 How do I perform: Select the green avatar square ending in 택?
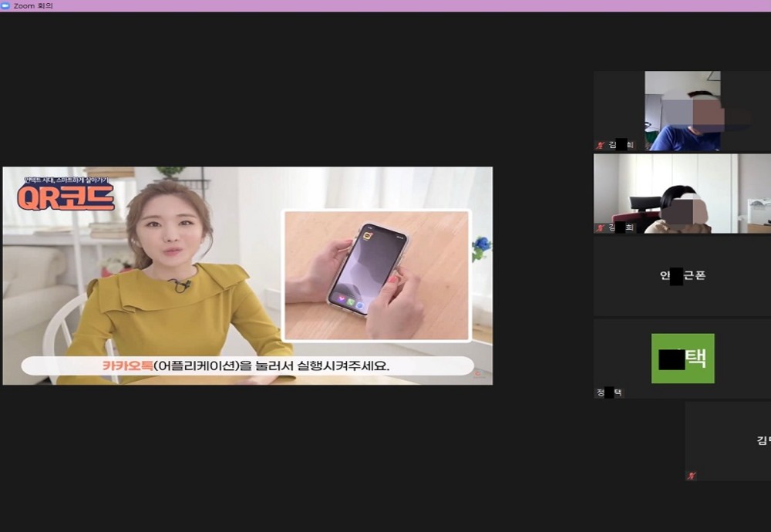pos(682,359)
